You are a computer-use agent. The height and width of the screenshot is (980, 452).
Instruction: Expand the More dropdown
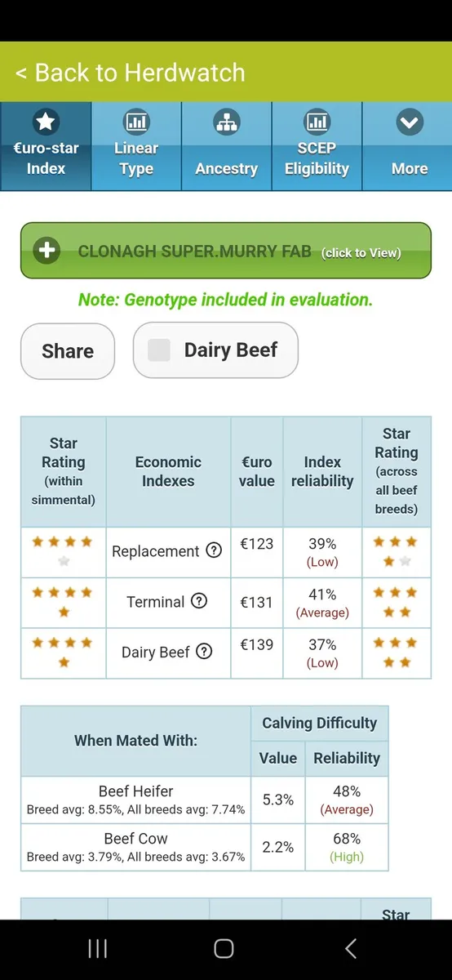409,146
